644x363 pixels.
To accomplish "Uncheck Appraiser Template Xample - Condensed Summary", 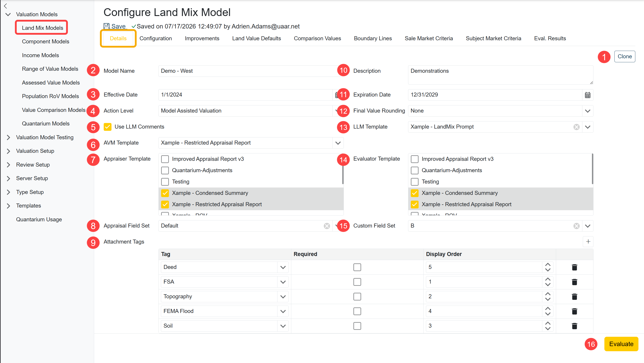I will (165, 193).
